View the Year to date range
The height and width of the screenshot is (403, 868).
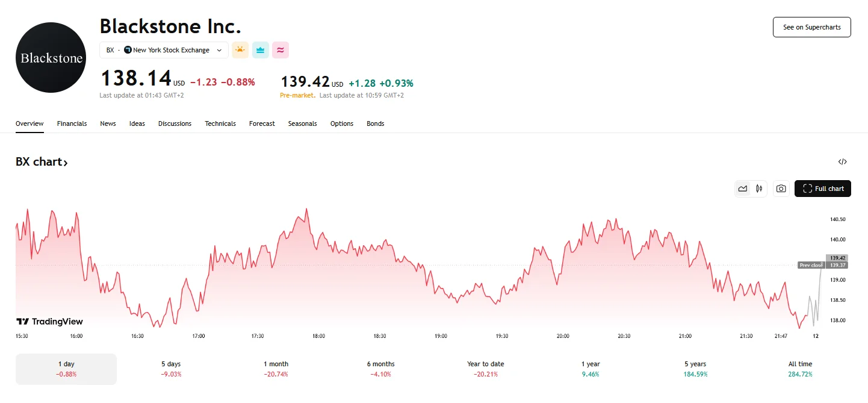pos(485,369)
